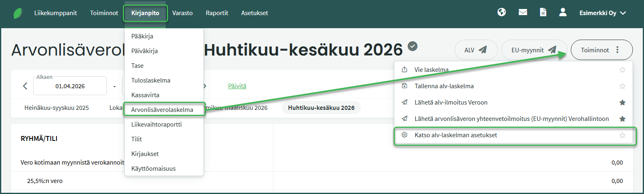Open the globe language icon

pyautogui.click(x=502, y=12)
